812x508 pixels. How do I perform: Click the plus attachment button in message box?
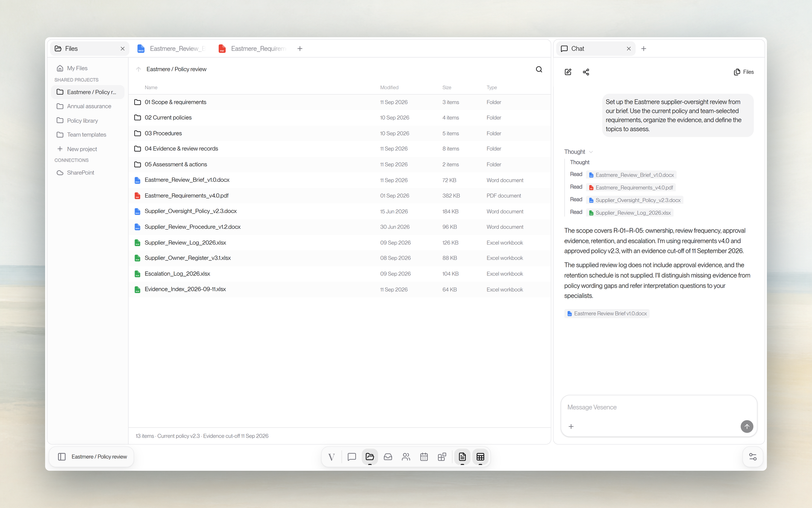tap(571, 426)
